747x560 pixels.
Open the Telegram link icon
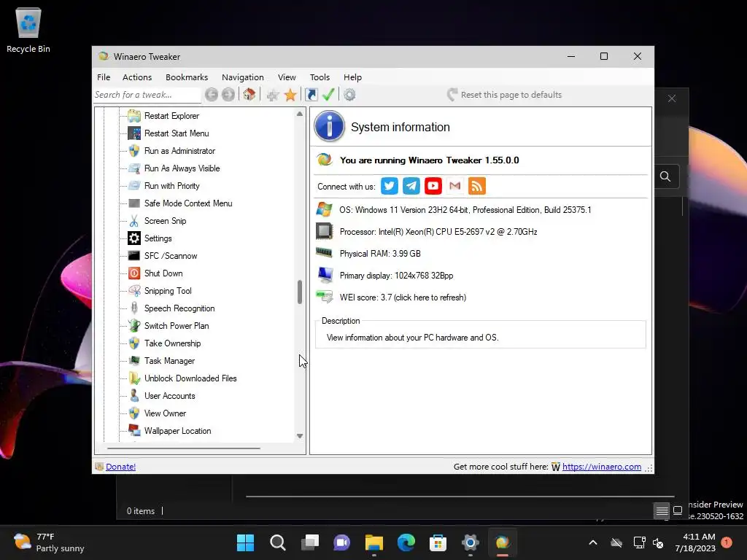click(x=411, y=186)
